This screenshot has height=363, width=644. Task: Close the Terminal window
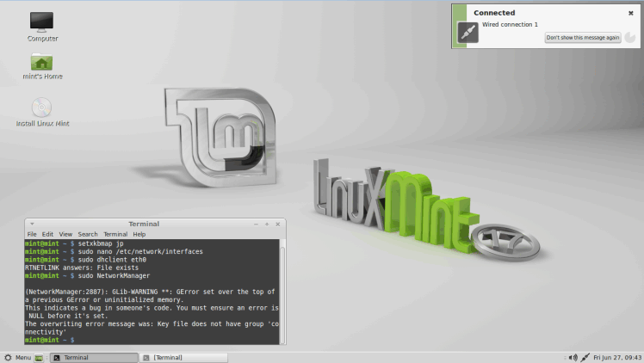pyautogui.click(x=277, y=225)
